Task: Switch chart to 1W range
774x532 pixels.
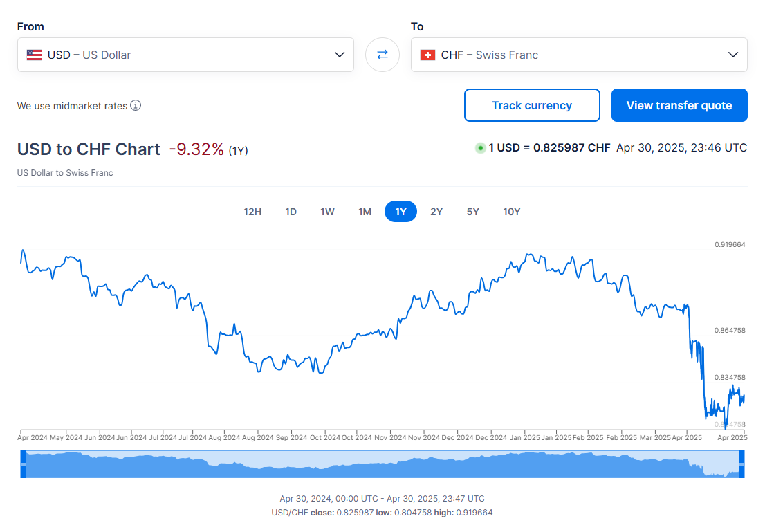Action: pyautogui.click(x=327, y=212)
